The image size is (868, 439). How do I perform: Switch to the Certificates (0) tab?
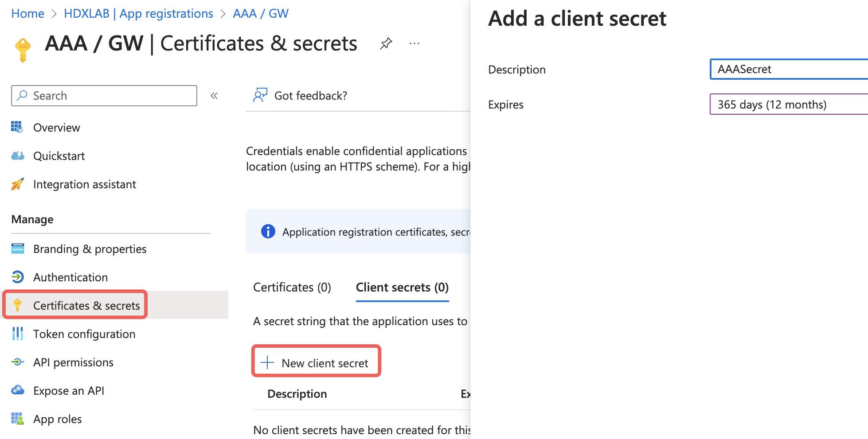(292, 287)
